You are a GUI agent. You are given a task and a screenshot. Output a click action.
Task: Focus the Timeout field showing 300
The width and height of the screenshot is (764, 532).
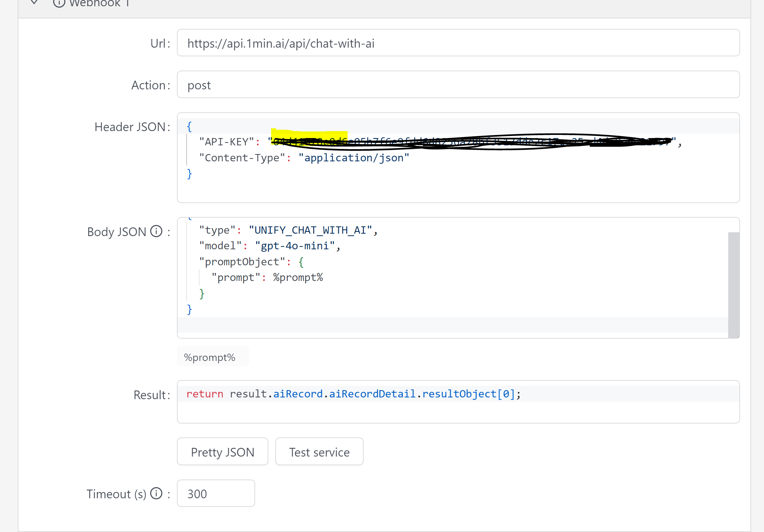[x=216, y=493]
